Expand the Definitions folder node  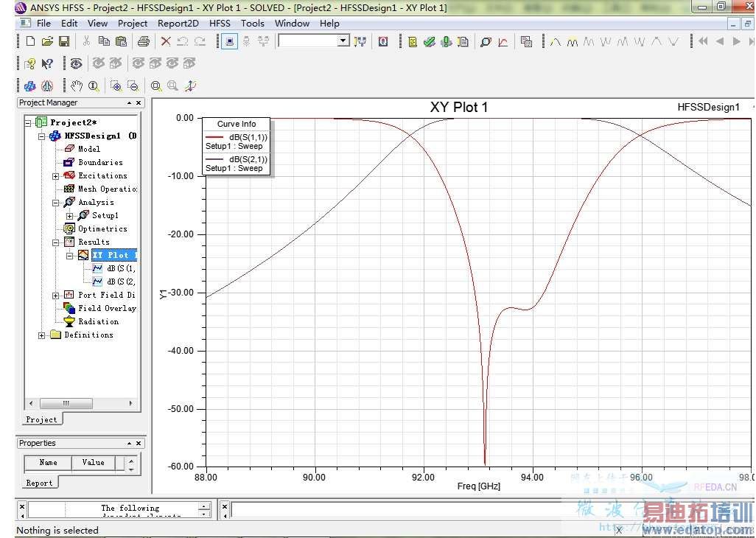[x=42, y=335]
